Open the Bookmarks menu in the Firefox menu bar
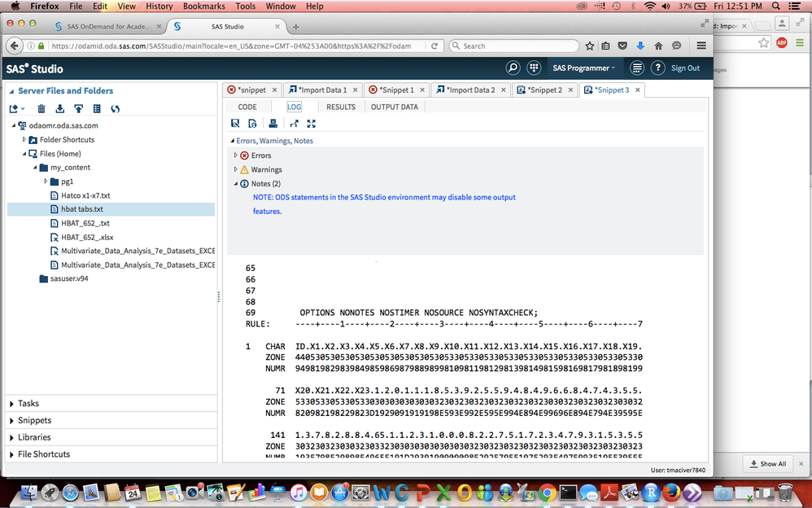 tap(203, 6)
